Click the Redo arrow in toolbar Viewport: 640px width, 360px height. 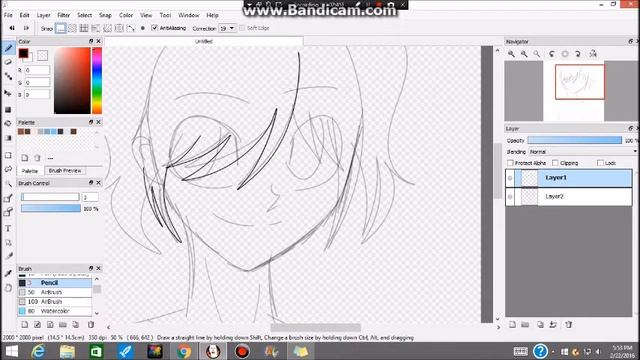26,28
